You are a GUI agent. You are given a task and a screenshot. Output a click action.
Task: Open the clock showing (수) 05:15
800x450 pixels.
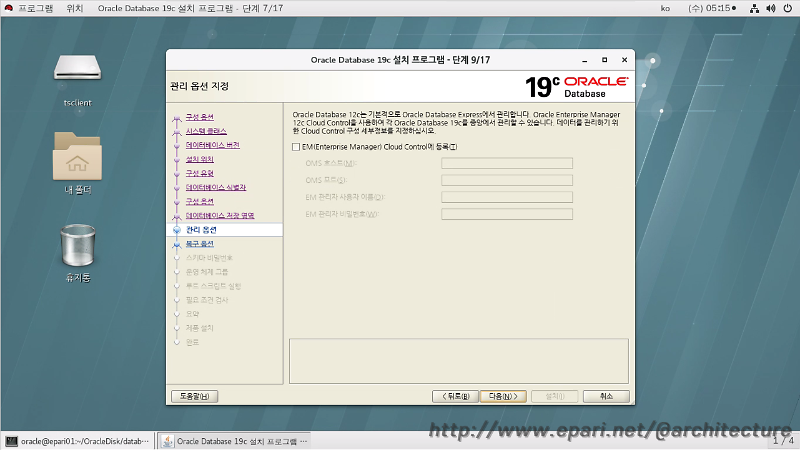tap(712, 8)
